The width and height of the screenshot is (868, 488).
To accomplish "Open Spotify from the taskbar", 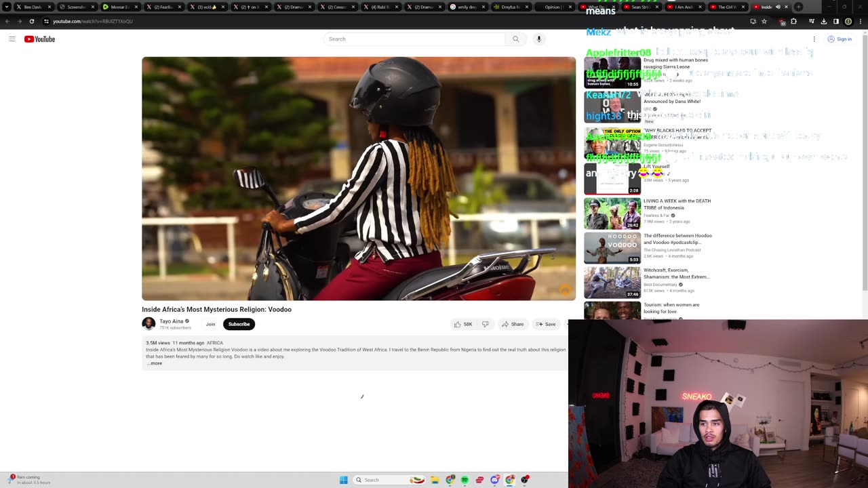I will (465, 480).
